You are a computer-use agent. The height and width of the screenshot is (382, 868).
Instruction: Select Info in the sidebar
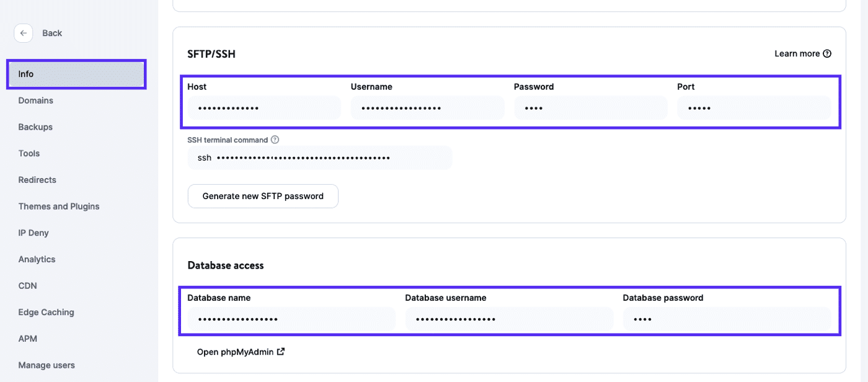click(26, 74)
